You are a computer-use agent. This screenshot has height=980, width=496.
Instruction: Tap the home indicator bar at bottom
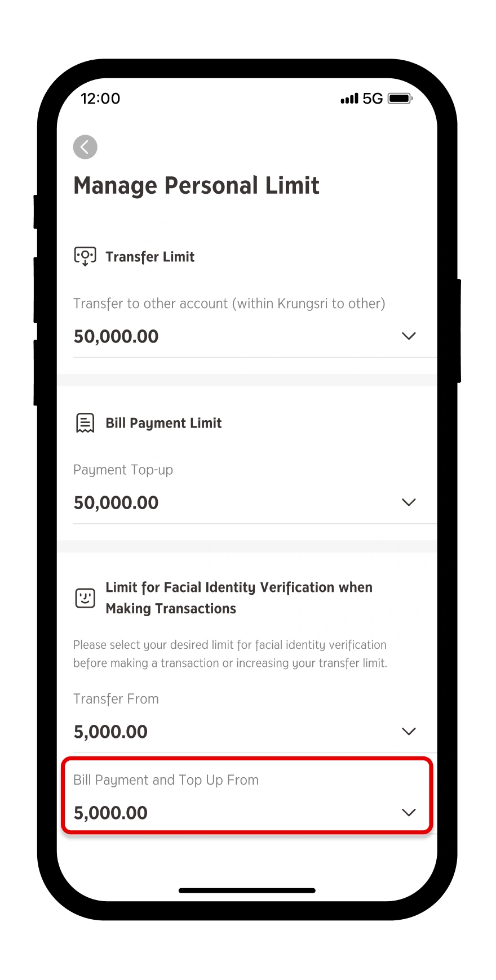pos(247,890)
